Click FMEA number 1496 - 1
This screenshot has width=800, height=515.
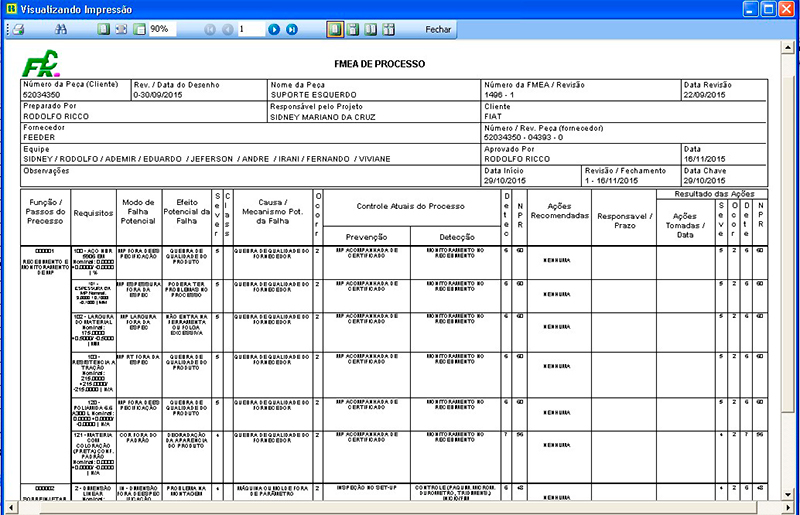coord(499,95)
